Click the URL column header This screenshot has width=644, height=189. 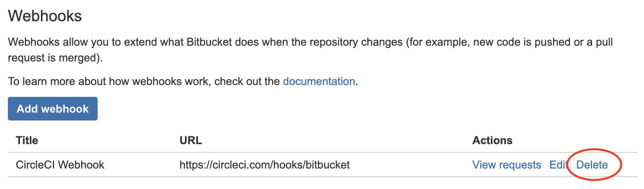[x=191, y=141]
